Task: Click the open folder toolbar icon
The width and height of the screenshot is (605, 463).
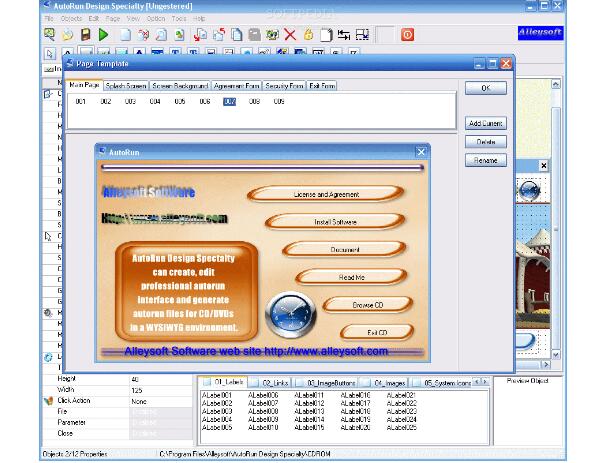Action: 66,34
